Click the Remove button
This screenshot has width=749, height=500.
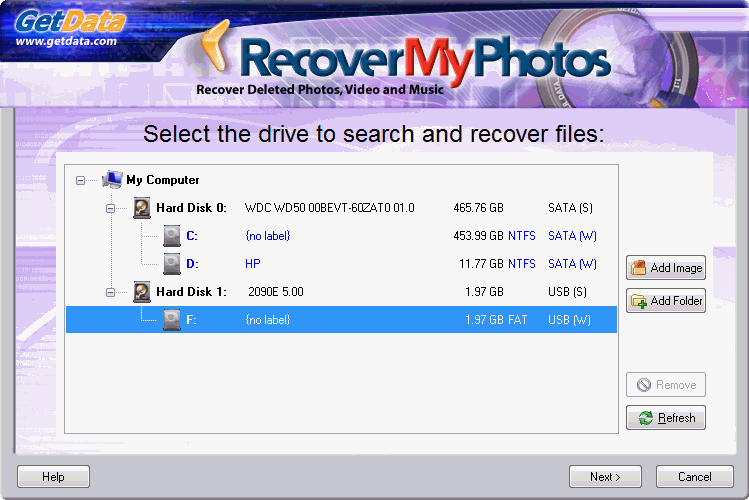(x=666, y=385)
